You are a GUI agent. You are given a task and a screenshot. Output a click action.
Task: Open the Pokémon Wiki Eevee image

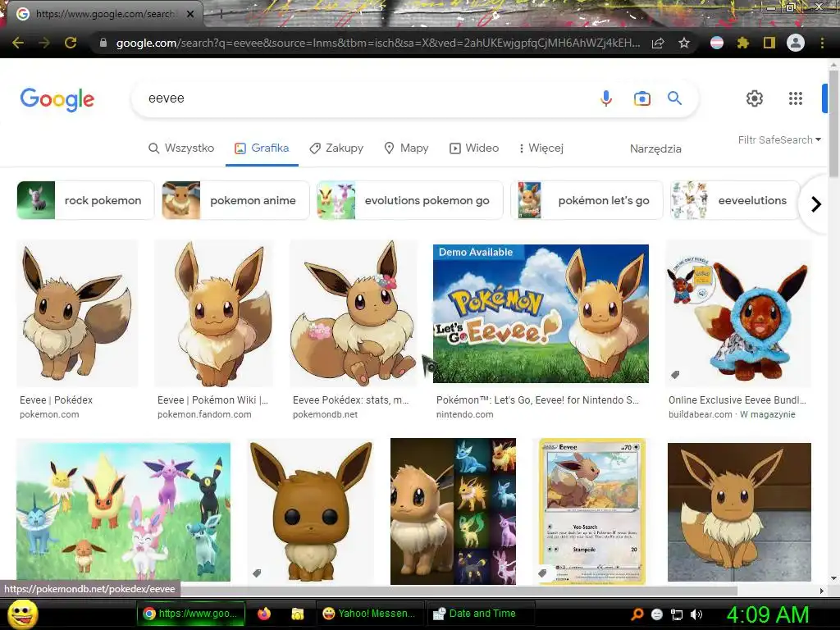[214, 313]
